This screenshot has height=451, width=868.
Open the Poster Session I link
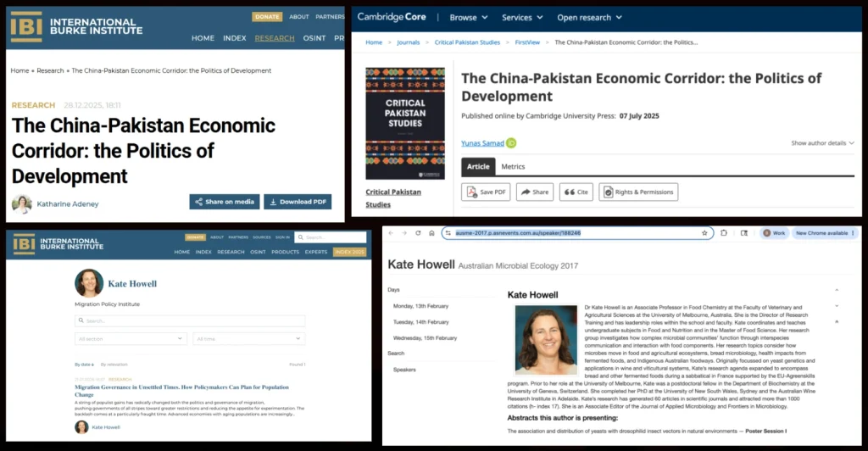pos(766,432)
